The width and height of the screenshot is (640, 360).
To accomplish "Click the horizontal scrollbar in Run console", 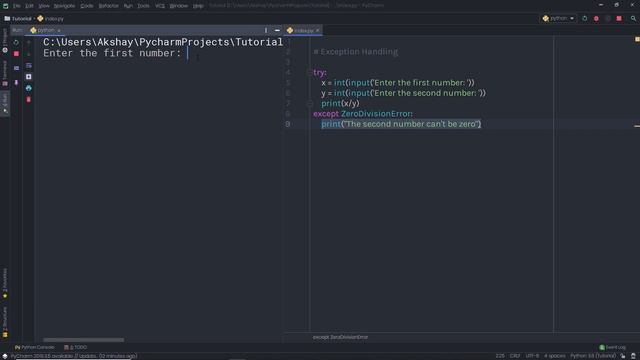I will click(84, 340).
